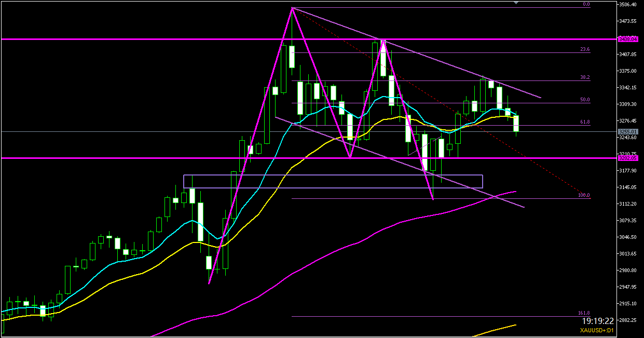Click the 2882.25 price axis label
The width and height of the screenshot is (644, 338).
click(628, 320)
